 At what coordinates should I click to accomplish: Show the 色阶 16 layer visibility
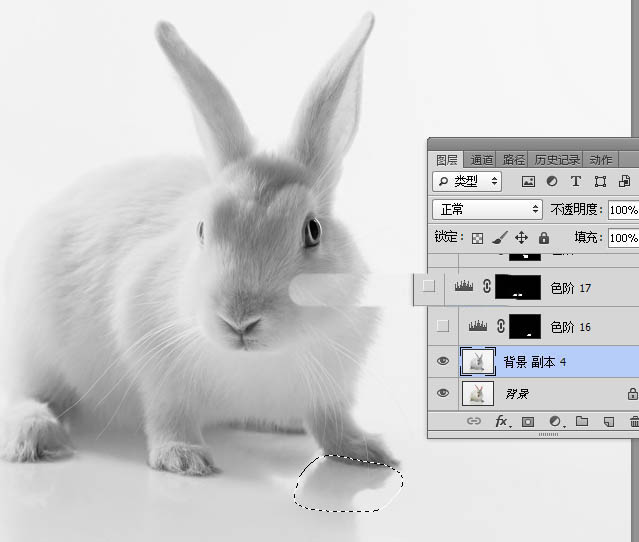443,326
